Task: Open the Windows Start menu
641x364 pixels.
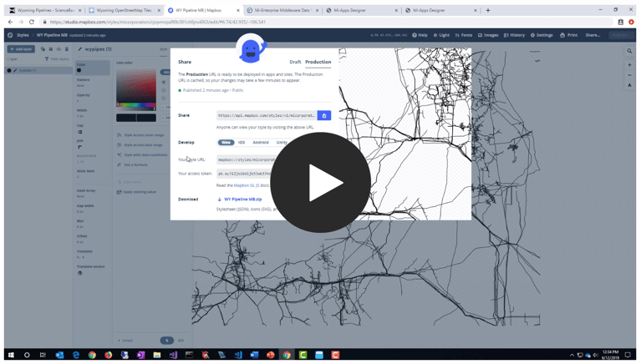Action: (x=11, y=355)
